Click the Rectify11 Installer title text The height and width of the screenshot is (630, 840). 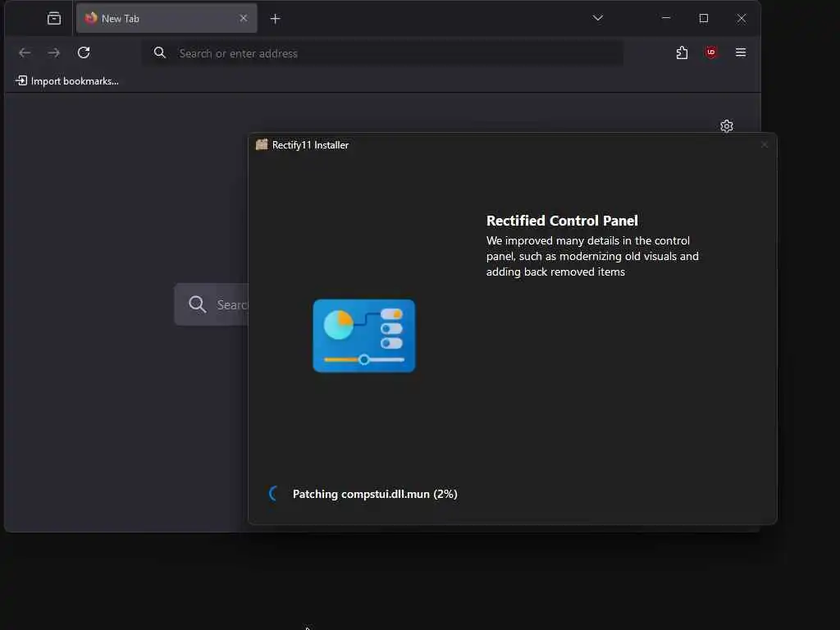pos(310,145)
